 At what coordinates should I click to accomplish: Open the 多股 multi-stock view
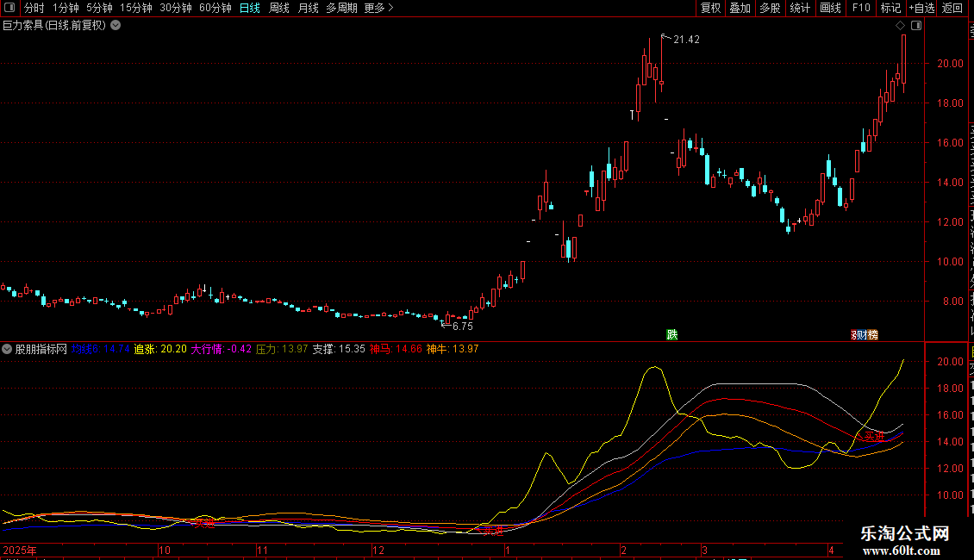pos(770,8)
